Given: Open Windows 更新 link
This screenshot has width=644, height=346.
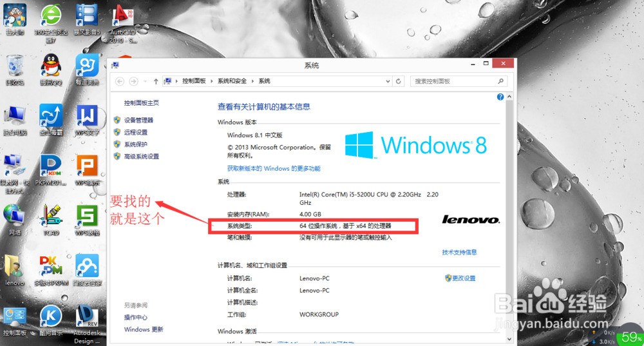Looking at the screenshot, I should click(144, 329).
